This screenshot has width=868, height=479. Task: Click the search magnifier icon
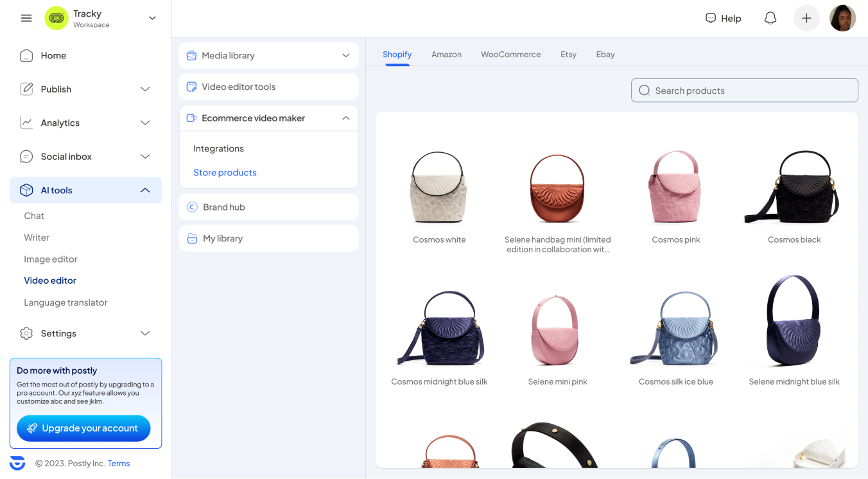(x=645, y=91)
